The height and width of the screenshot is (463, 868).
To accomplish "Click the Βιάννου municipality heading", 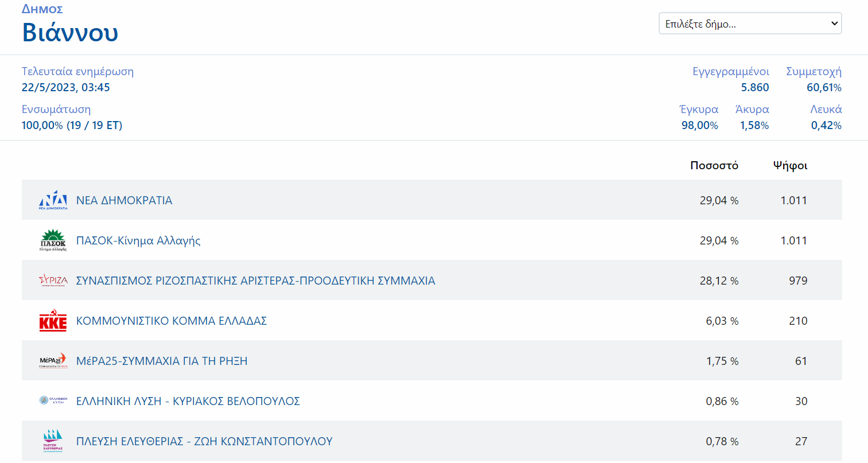I will click(x=70, y=32).
